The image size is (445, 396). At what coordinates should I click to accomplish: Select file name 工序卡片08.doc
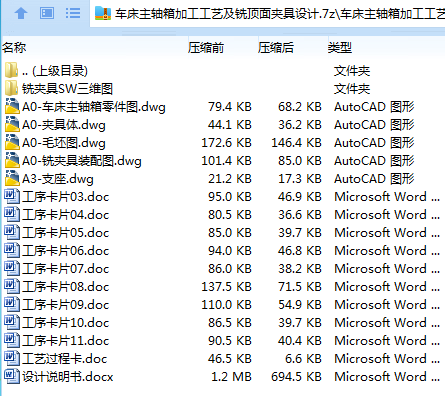[x=66, y=287]
